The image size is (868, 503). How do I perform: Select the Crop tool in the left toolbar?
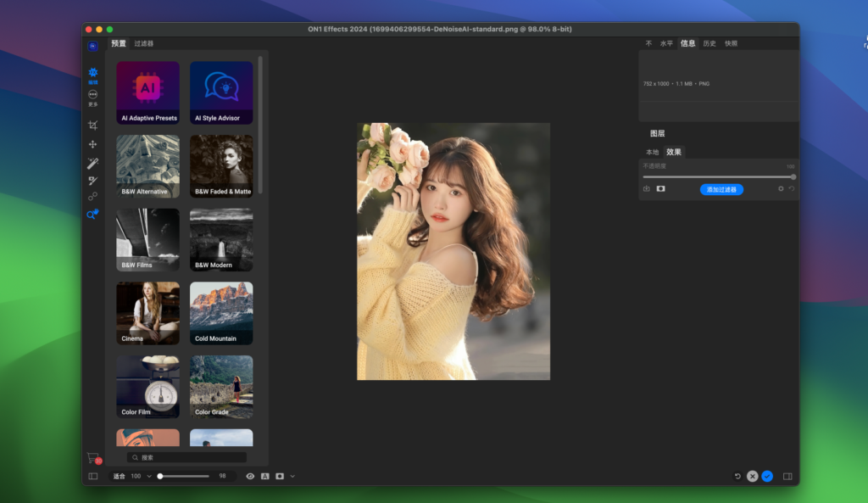[93, 125]
